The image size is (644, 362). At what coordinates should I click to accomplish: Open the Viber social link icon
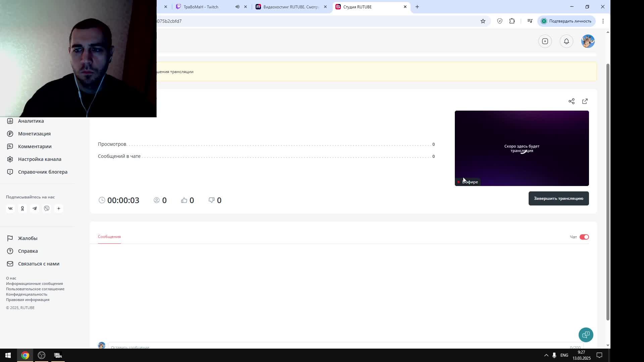tap(47, 208)
